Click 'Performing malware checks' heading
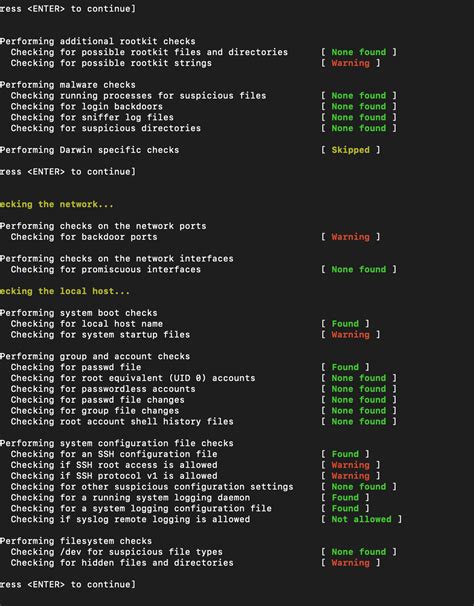Screen dimensions: 474x606 coord(68,85)
